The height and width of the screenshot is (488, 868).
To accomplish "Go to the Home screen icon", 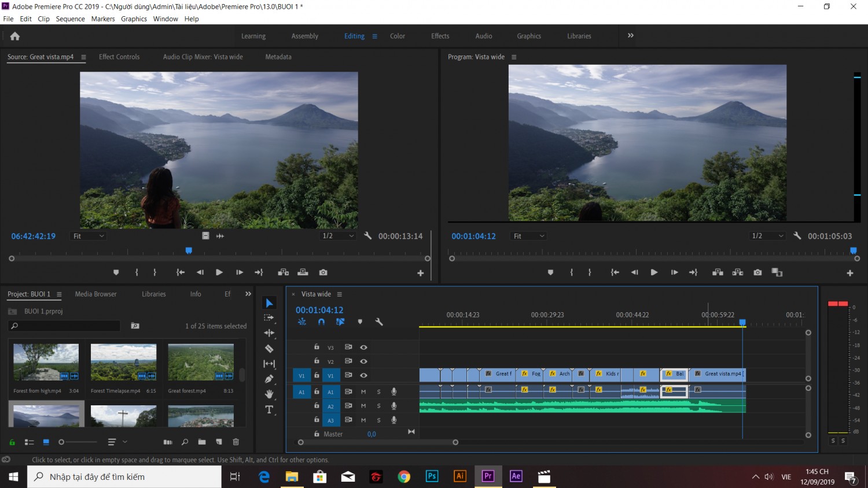I will pos(15,36).
